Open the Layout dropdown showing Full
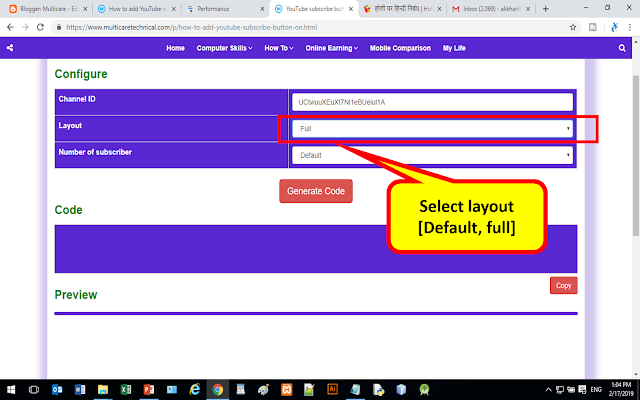640x400 pixels. click(432, 129)
